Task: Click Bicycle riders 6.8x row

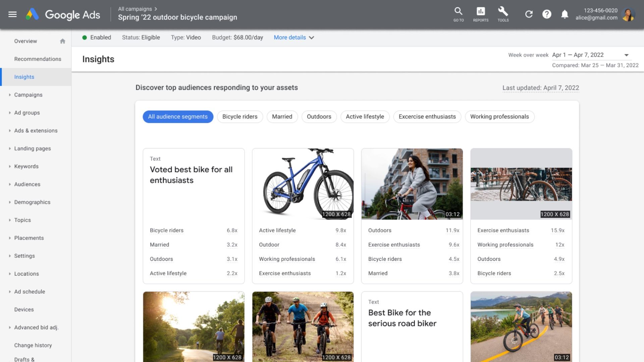Action: point(194,231)
